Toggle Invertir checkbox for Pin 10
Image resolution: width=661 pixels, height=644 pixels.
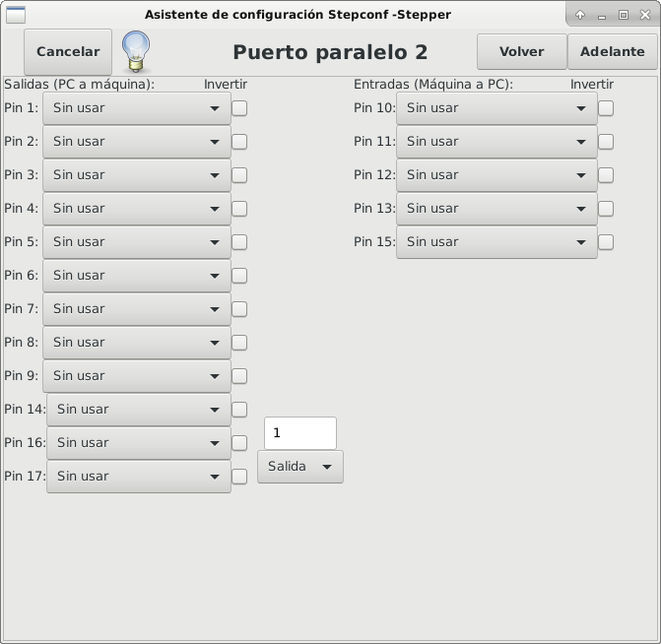click(606, 108)
